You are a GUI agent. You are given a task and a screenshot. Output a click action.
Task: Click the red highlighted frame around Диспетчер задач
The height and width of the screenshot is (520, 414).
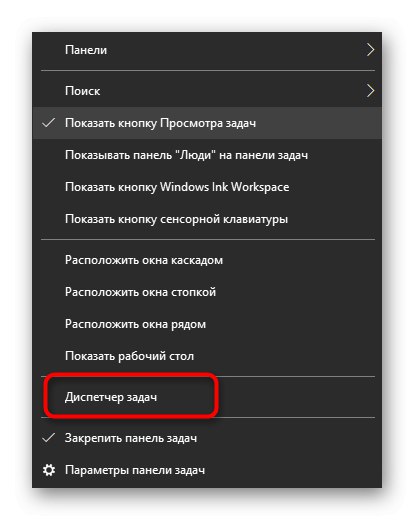(x=131, y=396)
